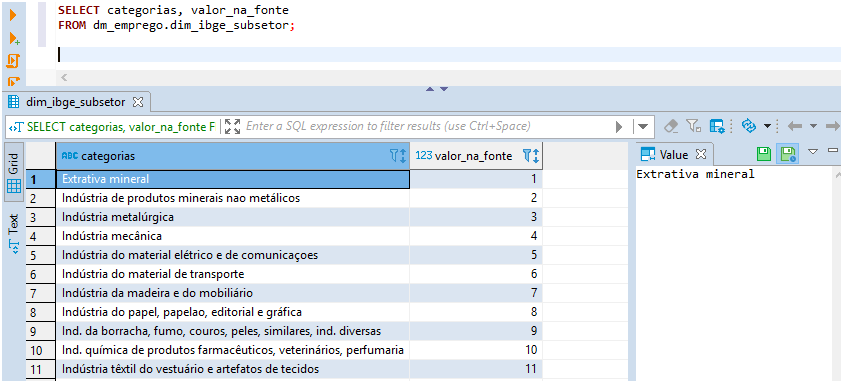The image size is (841, 381).
Task: Execute SQL statement in new tab icon
Action: pyautogui.click(x=14, y=38)
